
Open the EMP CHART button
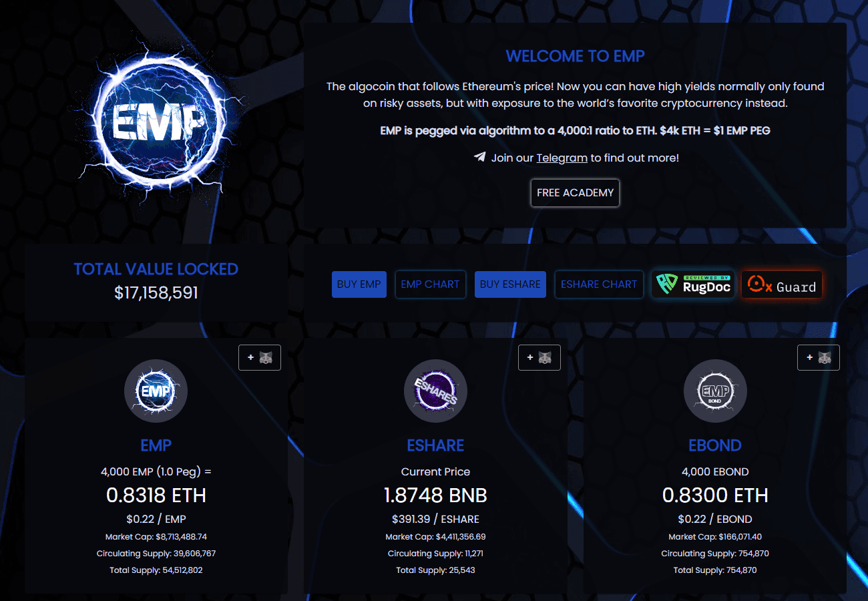[431, 284]
